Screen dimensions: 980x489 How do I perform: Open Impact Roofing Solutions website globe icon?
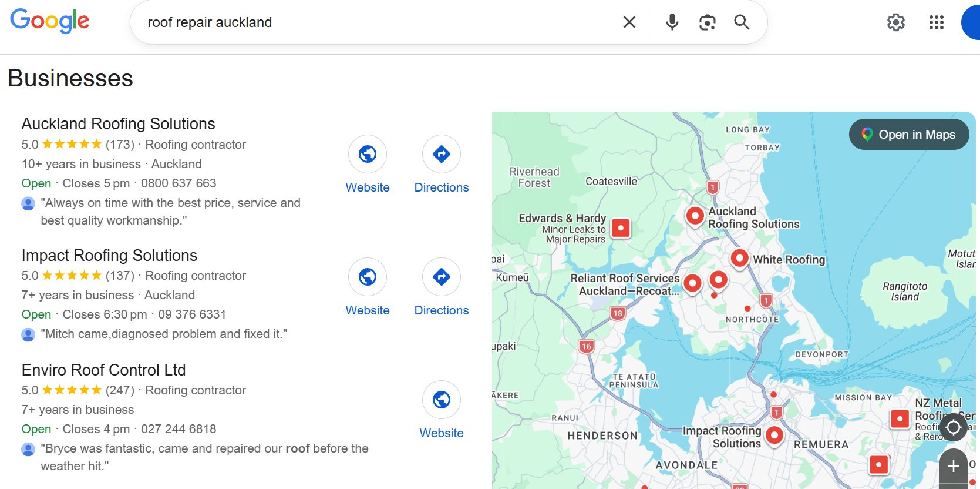click(368, 277)
